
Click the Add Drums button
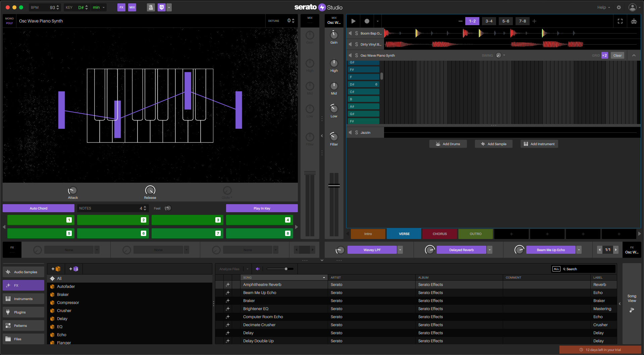coord(448,144)
